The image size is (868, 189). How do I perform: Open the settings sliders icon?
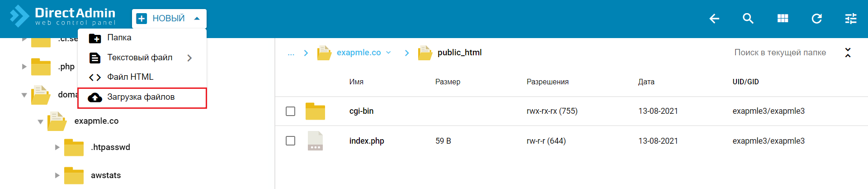[x=851, y=19]
